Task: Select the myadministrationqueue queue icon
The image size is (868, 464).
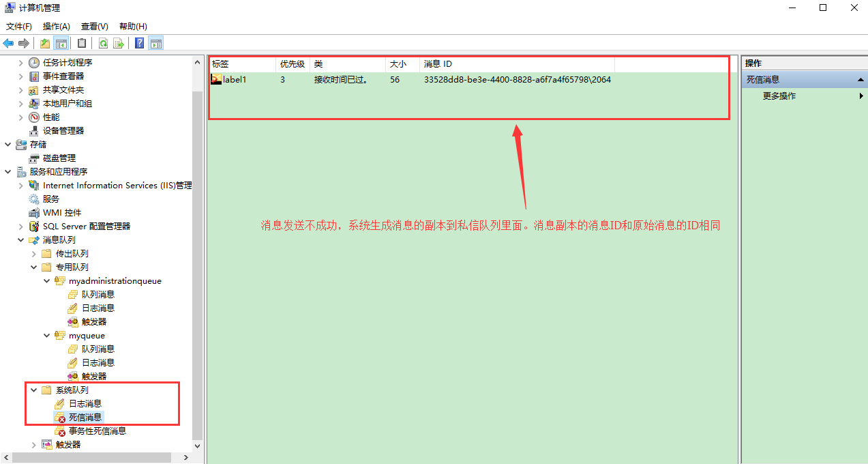Action: pyautogui.click(x=60, y=280)
